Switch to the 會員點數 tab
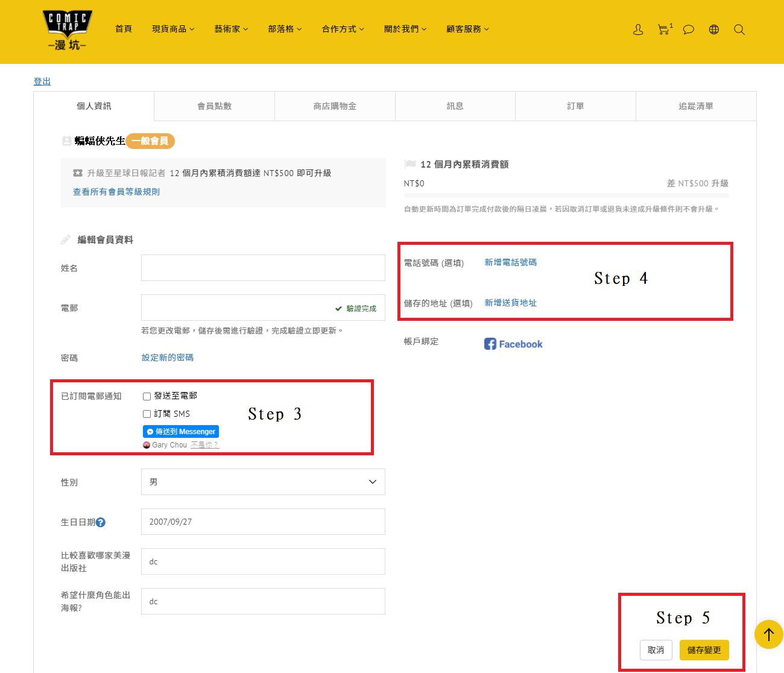The image size is (784, 673). 214,106
